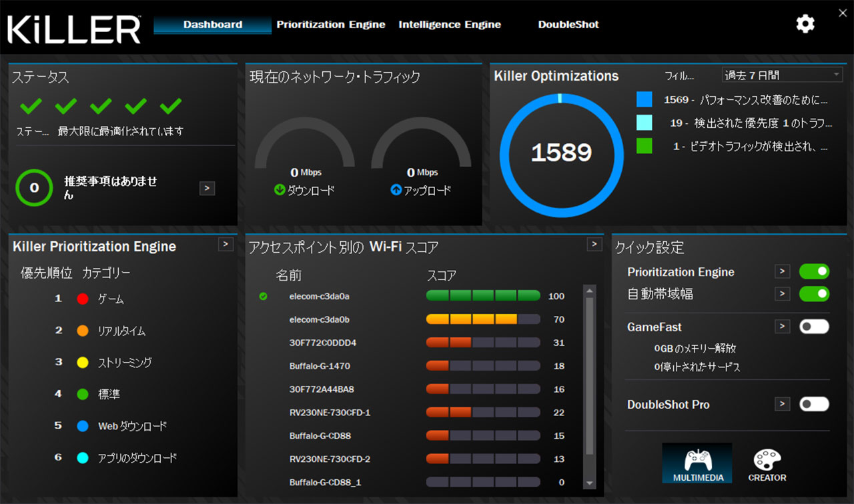
Task: Click the first green status checkmark
Action: (x=31, y=105)
